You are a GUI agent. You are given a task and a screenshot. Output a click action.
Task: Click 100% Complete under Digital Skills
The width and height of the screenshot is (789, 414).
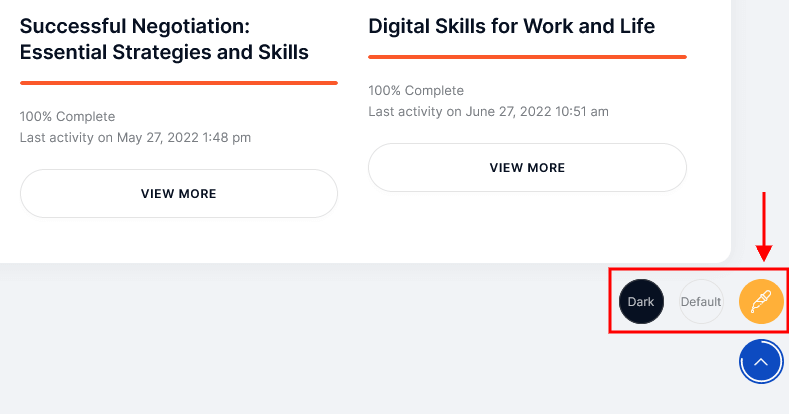tap(416, 91)
